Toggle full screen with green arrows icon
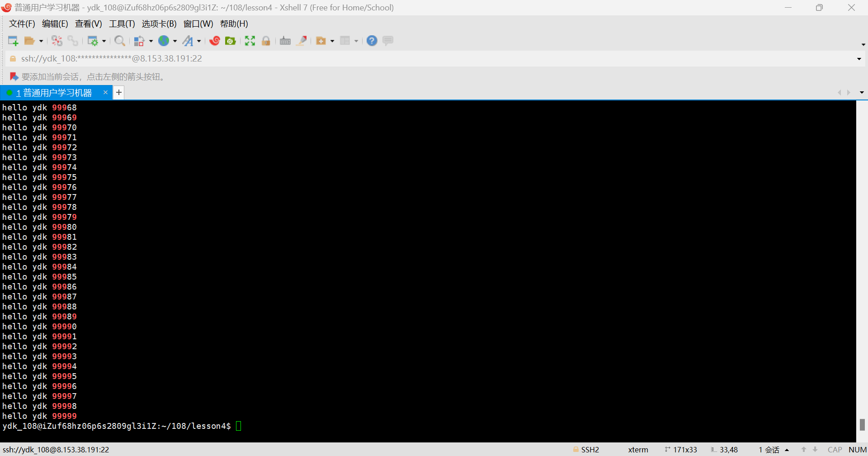Screen dimensions: 868x456 pos(250,41)
